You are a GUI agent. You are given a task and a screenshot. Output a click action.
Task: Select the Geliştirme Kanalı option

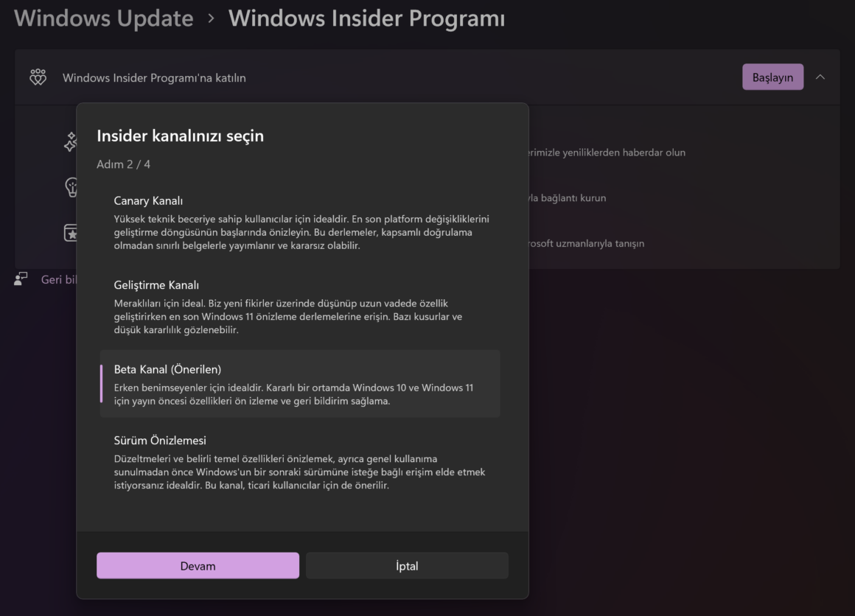[300, 307]
